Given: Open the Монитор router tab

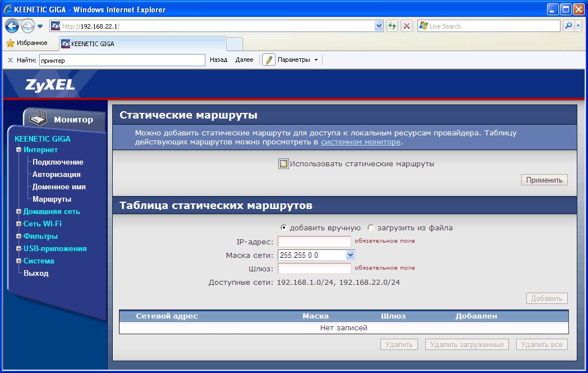Looking at the screenshot, I should tap(65, 120).
